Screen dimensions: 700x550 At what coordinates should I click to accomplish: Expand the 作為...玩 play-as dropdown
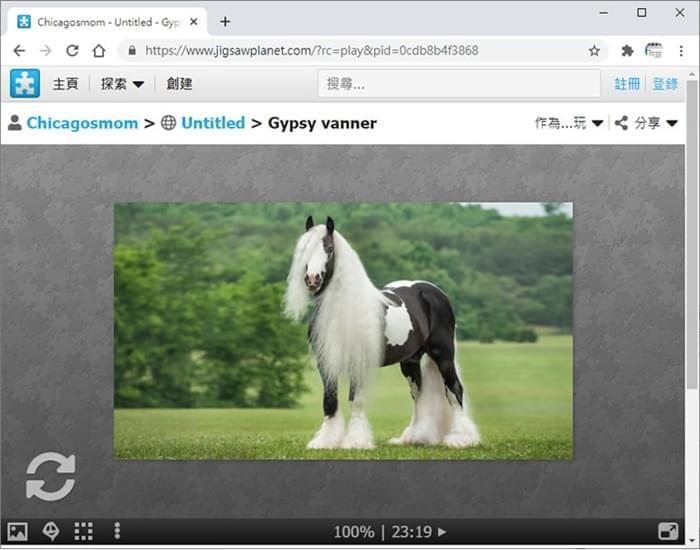569,123
